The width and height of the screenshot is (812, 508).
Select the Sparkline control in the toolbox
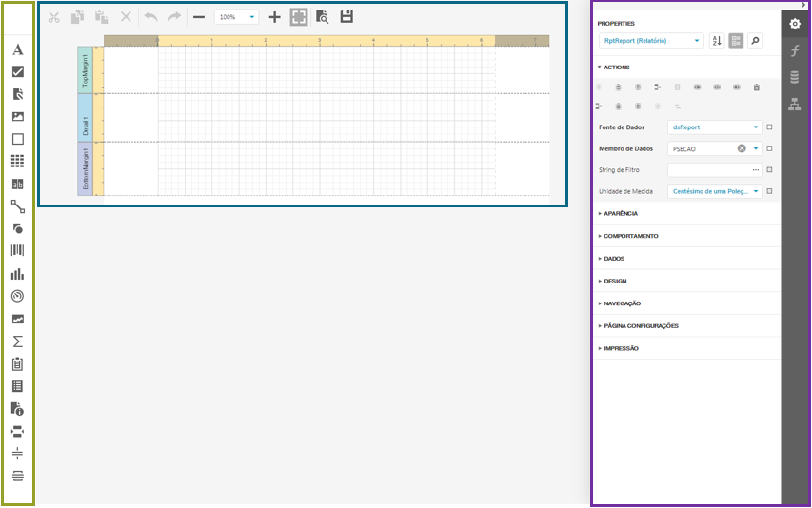tap(17, 320)
